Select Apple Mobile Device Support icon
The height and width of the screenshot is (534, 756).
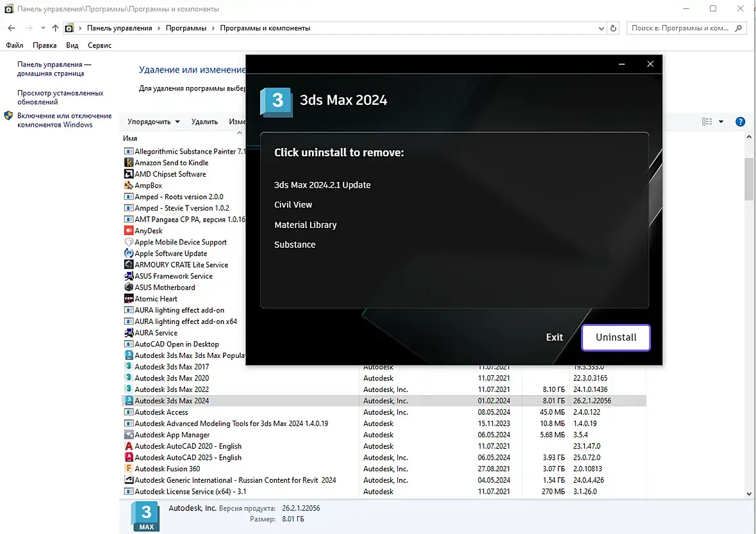pyautogui.click(x=129, y=242)
